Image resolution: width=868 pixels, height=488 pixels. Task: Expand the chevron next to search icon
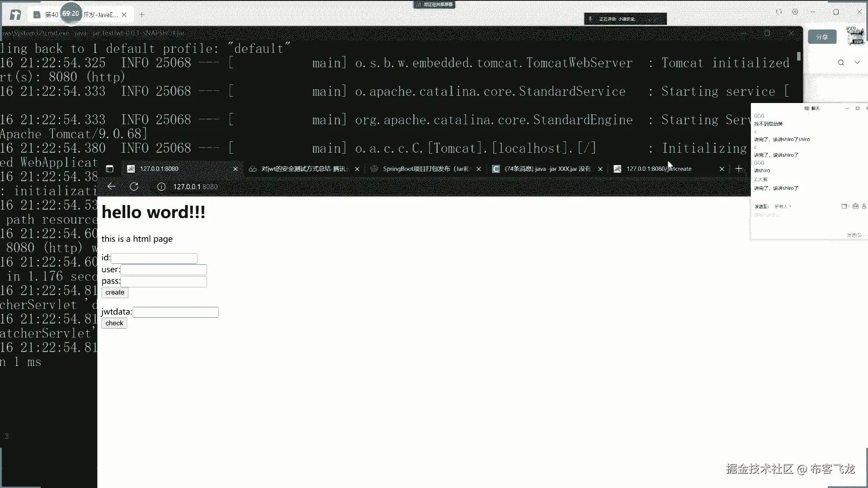coord(857,63)
